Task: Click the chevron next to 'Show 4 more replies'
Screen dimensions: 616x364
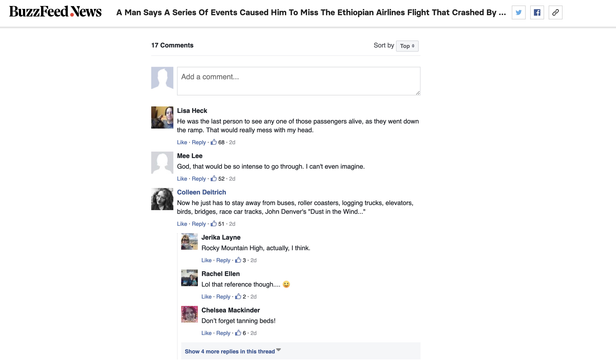Action: click(x=279, y=351)
